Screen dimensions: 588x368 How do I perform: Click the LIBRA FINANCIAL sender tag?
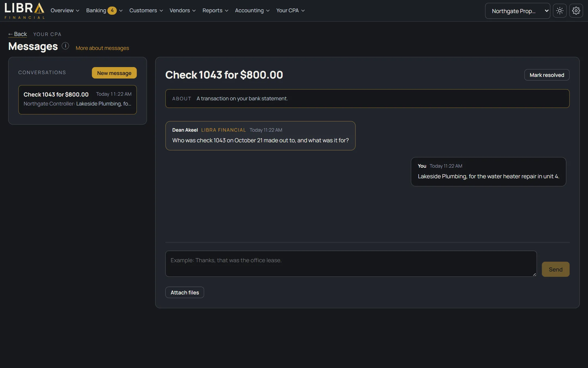(223, 130)
